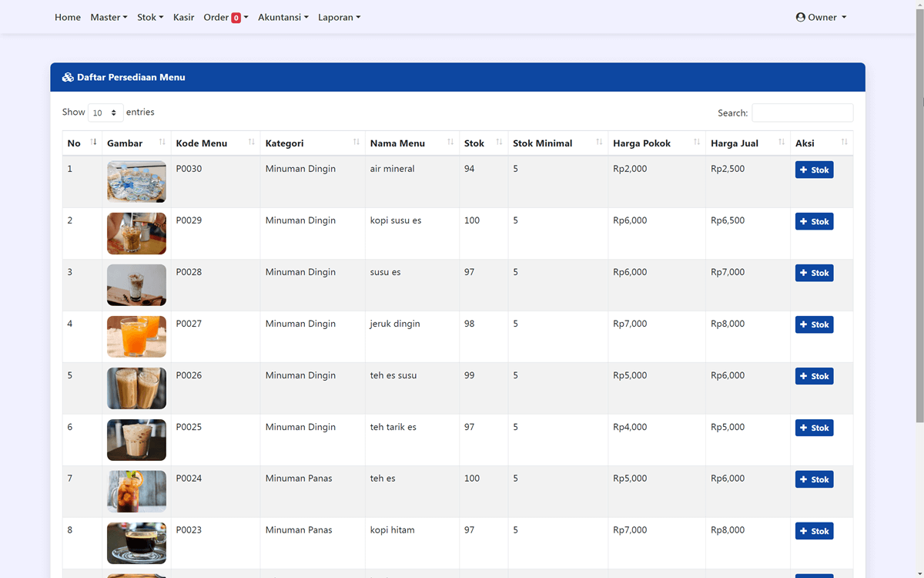Add stock for kopi hitam
The height and width of the screenshot is (578, 924).
814,531
